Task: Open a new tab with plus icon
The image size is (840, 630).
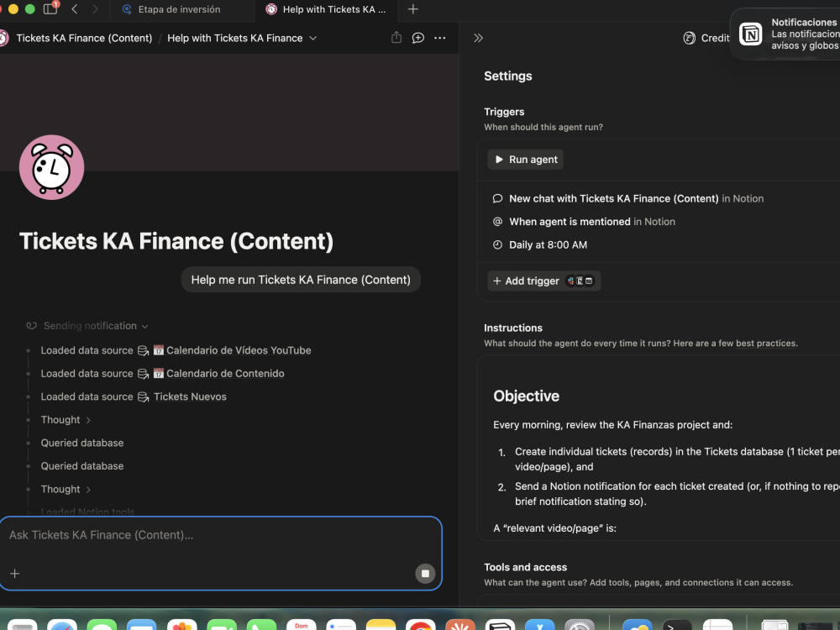Action: tap(412, 9)
